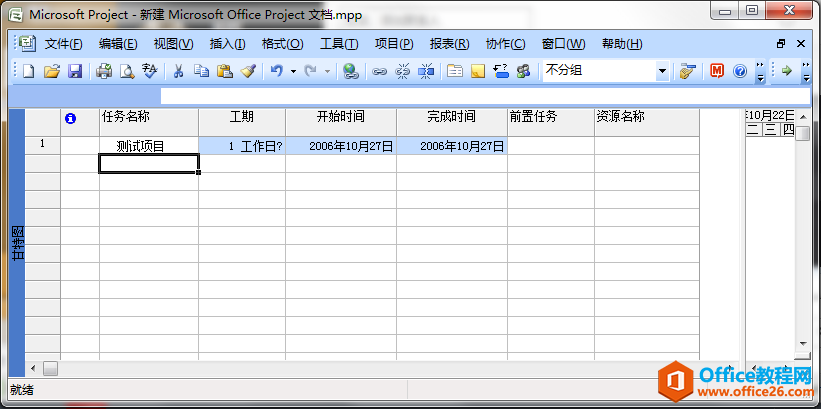Click the blue indicator column header icon
This screenshot has height=409, width=821.
pos(70,119)
